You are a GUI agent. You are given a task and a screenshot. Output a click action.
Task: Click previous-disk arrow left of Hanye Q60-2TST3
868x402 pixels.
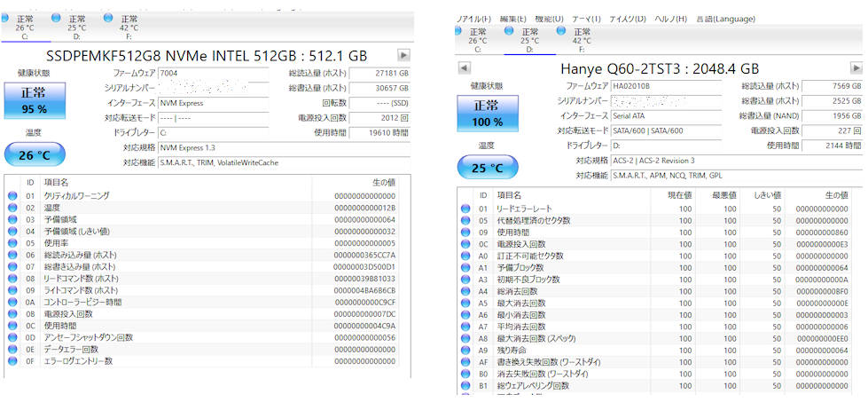tap(464, 68)
